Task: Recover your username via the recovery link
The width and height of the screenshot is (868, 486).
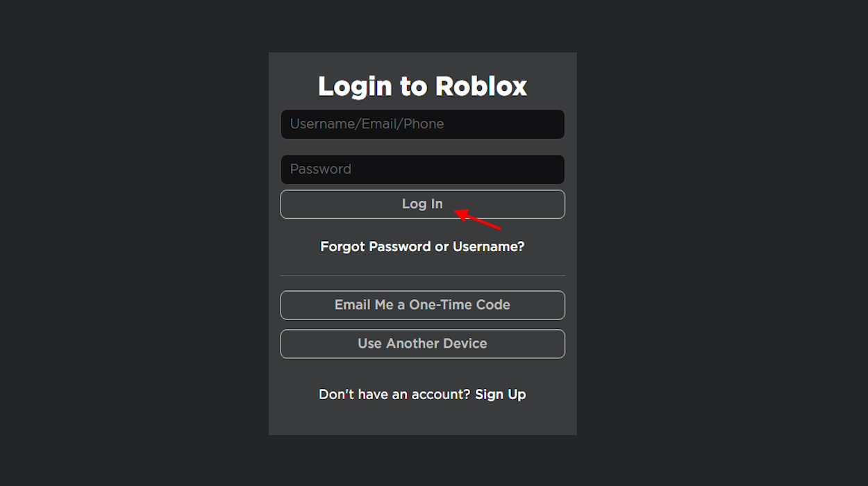Action: (x=422, y=246)
